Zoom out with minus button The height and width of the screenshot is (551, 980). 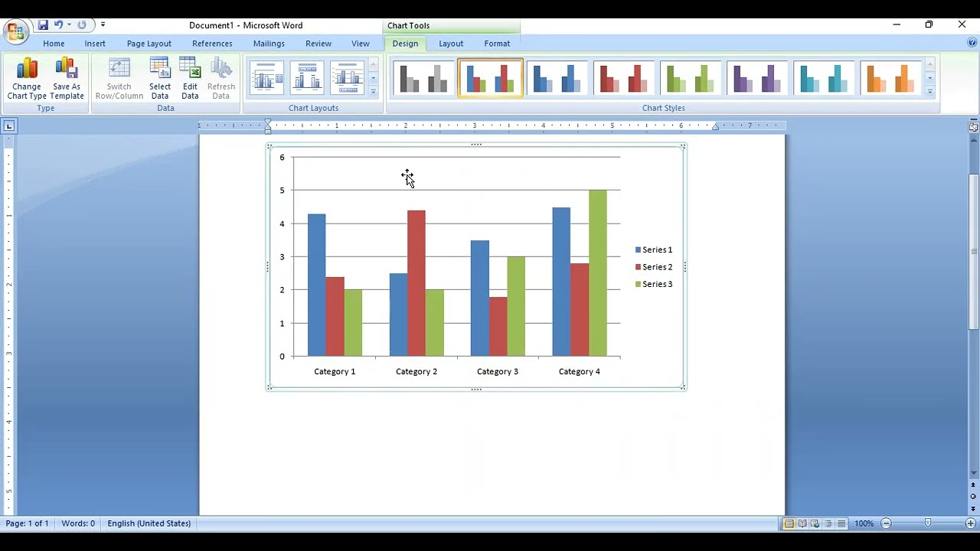click(x=886, y=524)
